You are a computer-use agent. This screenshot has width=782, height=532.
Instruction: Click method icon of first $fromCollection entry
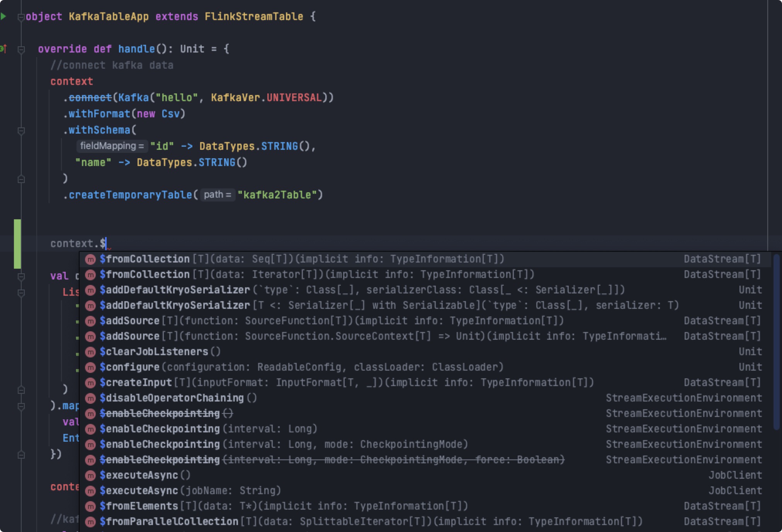coord(90,259)
